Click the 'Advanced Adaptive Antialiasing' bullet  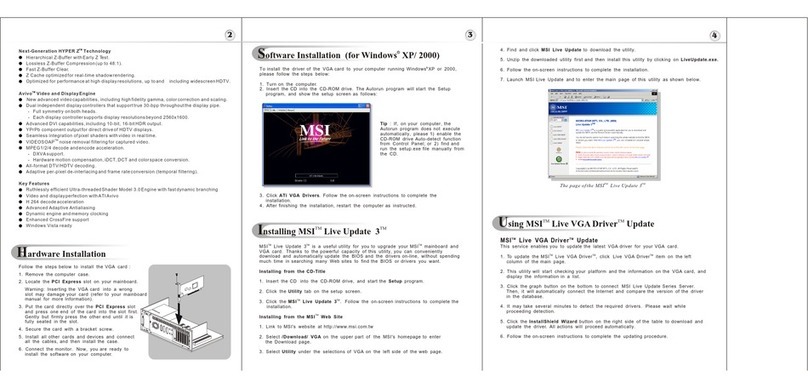60,208
